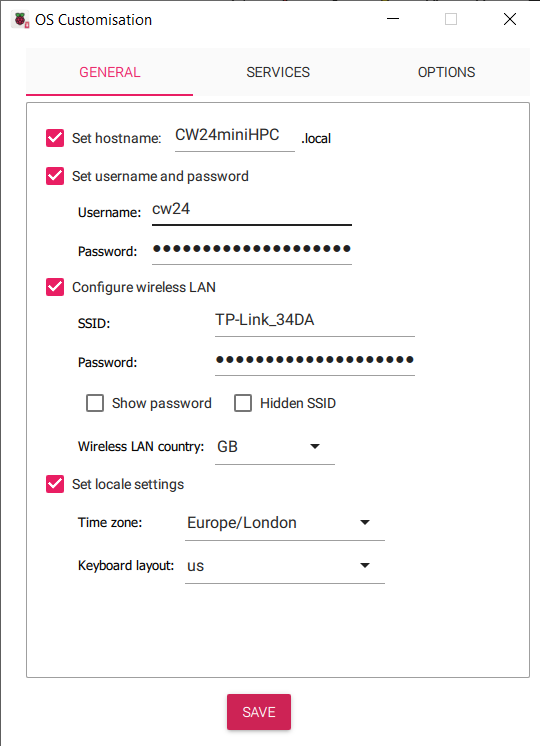Open the Options tab
Image resolution: width=540 pixels, height=746 pixels.
446,72
